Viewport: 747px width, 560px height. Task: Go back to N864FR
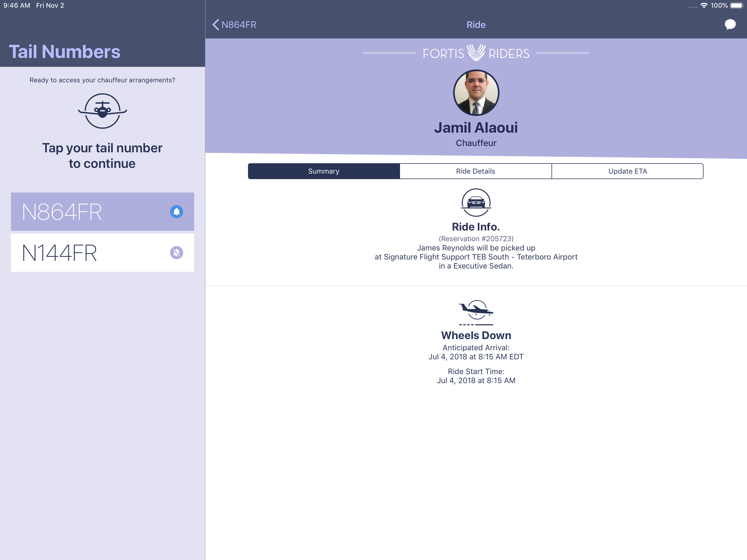(234, 25)
